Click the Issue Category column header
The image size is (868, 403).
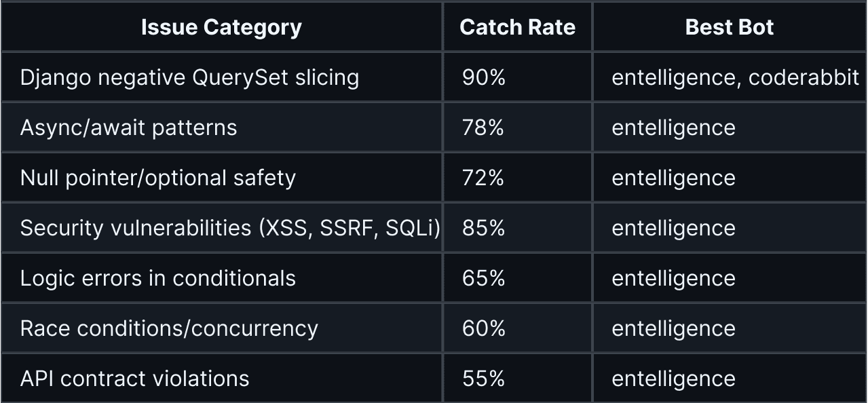click(x=221, y=27)
